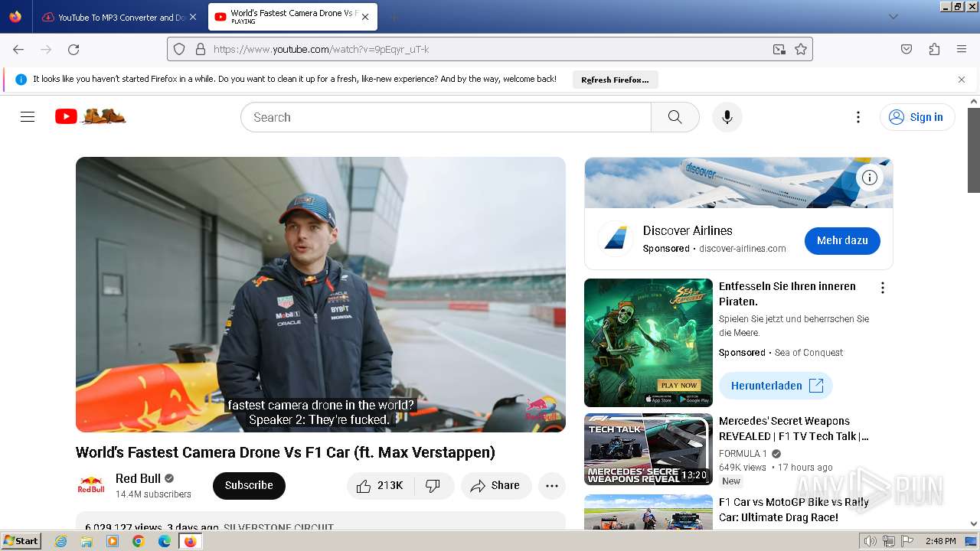Save page to Pocket
This screenshot has width=980, height=551.
(x=906, y=49)
